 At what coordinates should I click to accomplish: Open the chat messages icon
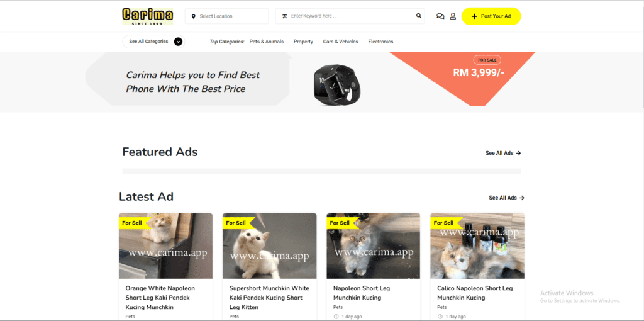(x=440, y=16)
